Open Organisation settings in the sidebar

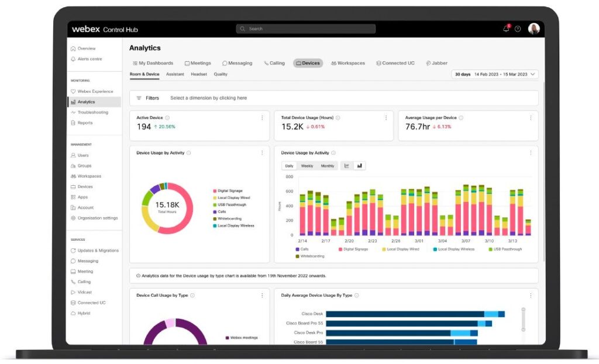[x=97, y=218]
